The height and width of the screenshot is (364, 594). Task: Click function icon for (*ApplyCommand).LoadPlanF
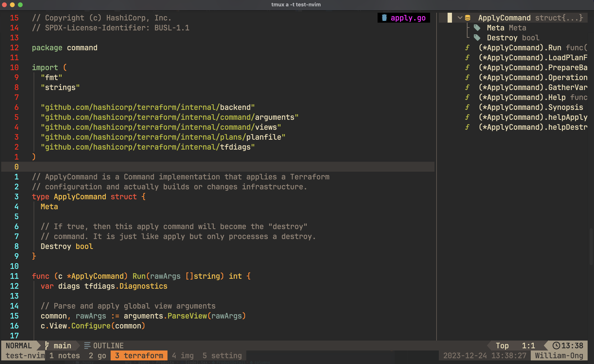coord(467,58)
